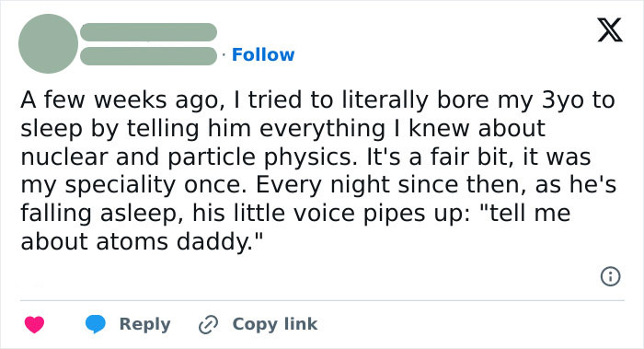This screenshot has width=644, height=349.
Task: Click the blue reply bubble icon
Action: 96,324
